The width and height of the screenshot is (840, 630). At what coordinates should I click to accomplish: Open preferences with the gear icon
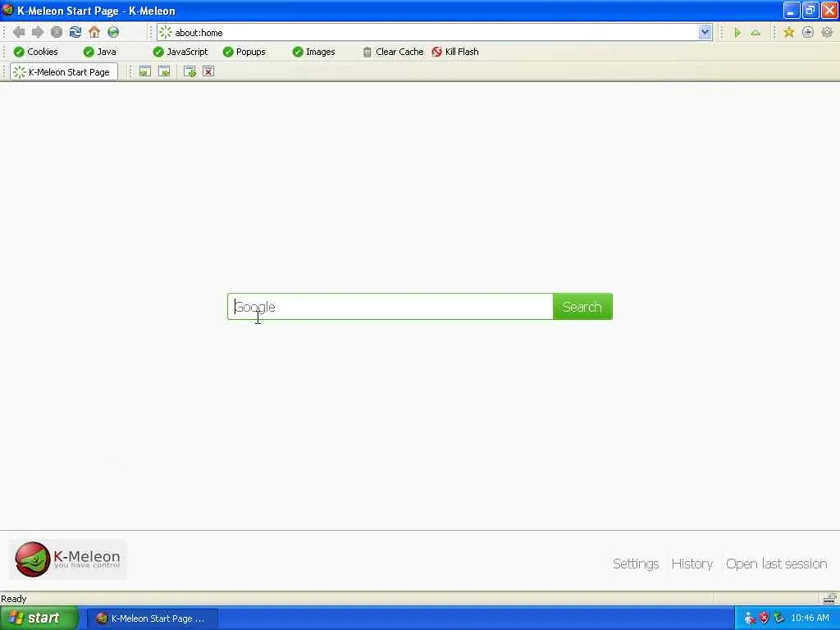827,33
